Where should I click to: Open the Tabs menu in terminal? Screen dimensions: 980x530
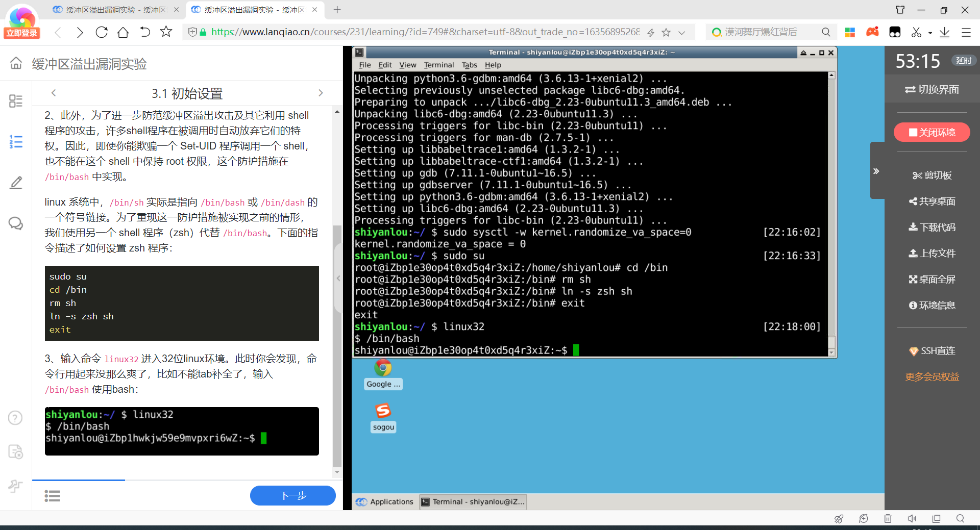pos(469,65)
